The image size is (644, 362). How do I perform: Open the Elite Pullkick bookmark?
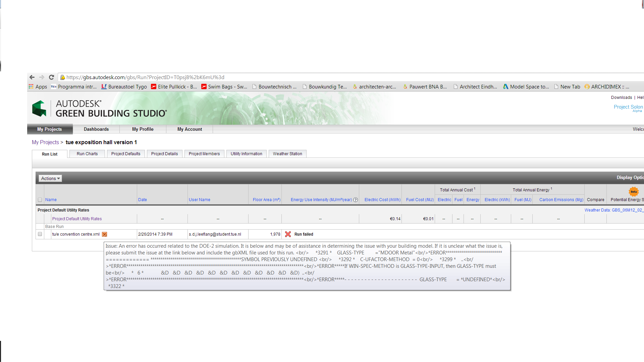174,86
